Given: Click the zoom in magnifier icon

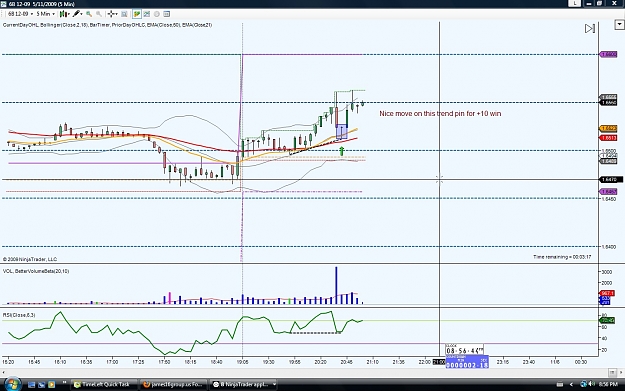Looking at the screenshot, I should click(89, 14).
